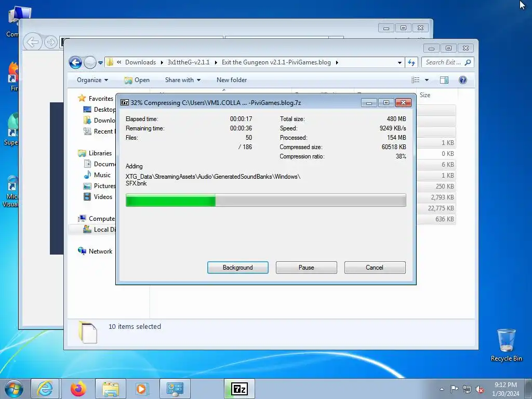Open view options dropdown arrow

[427, 80]
